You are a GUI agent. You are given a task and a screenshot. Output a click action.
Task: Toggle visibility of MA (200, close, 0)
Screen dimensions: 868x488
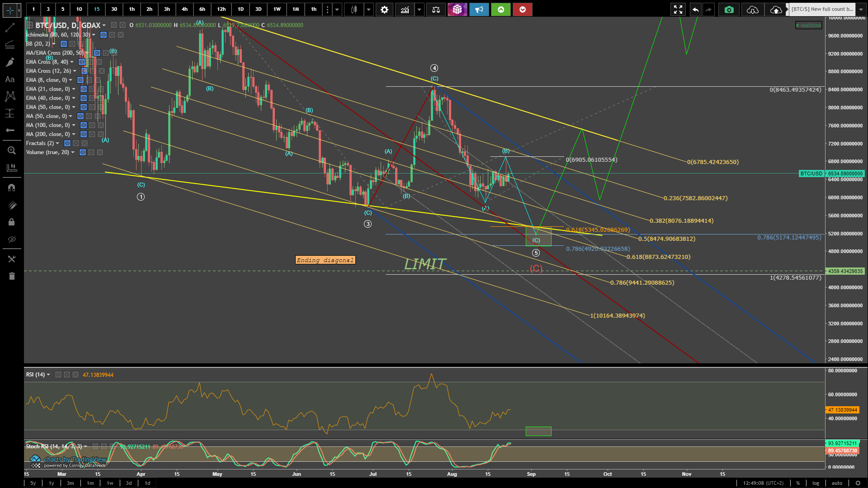coord(84,134)
